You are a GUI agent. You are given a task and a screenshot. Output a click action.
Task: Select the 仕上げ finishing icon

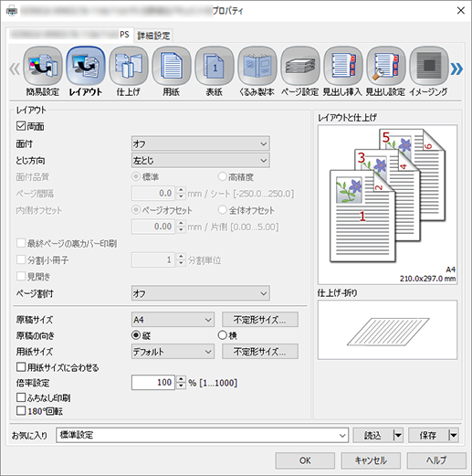pyautogui.click(x=129, y=66)
